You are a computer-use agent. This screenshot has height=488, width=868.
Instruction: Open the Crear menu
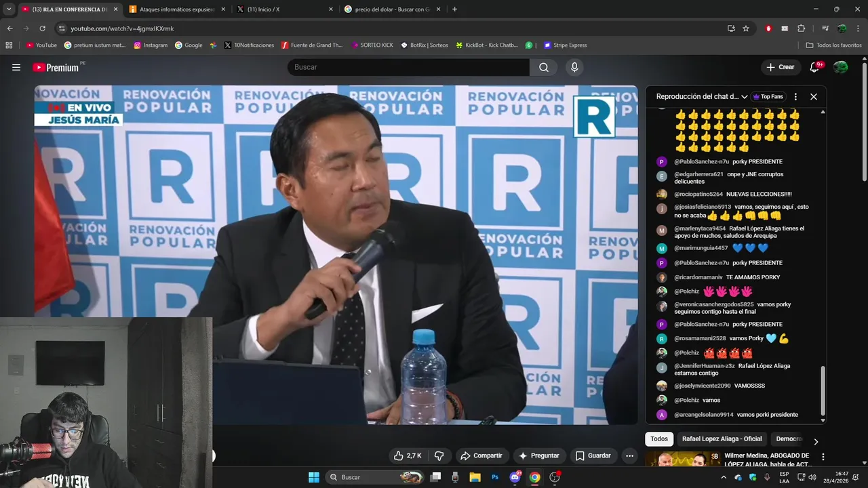781,67
